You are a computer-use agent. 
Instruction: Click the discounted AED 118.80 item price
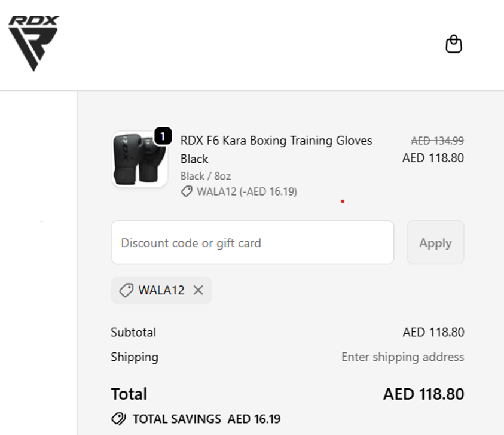(433, 158)
